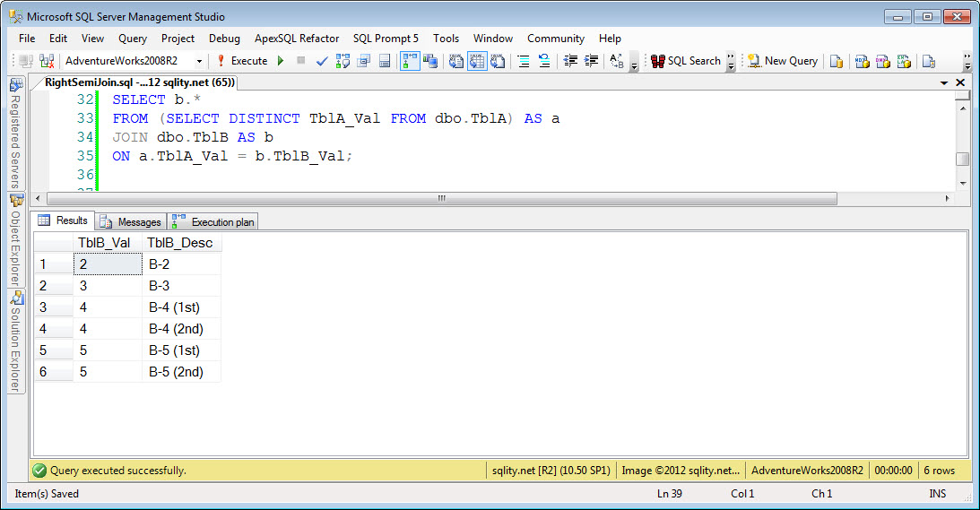Viewport: 980px width, 510px height.
Task: Open an Analysis Services XMLA Query icon
Action: click(904, 61)
